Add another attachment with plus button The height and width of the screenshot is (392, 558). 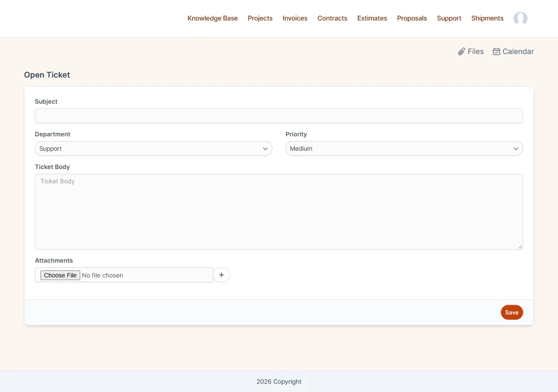coord(221,275)
